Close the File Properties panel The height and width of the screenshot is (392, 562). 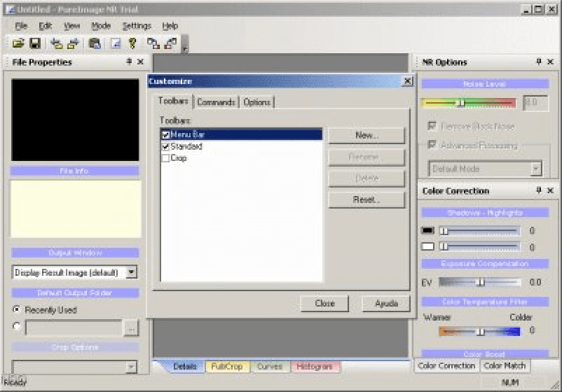click(x=140, y=62)
